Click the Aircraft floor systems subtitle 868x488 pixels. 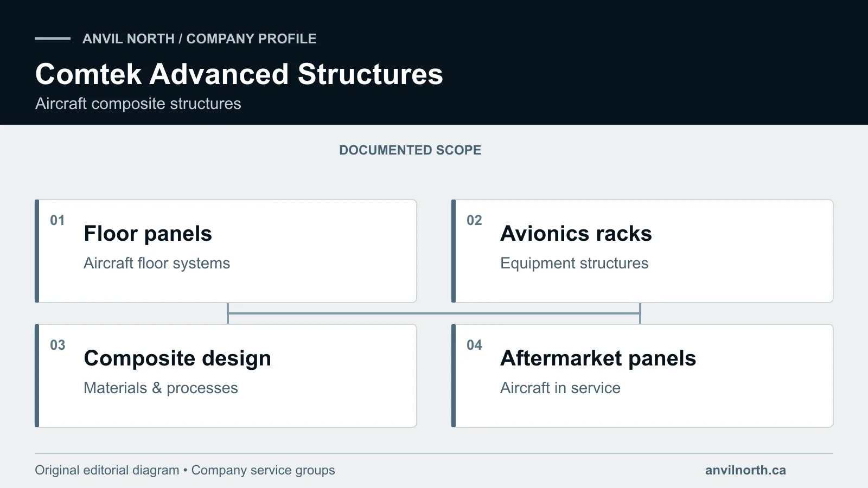click(x=157, y=264)
